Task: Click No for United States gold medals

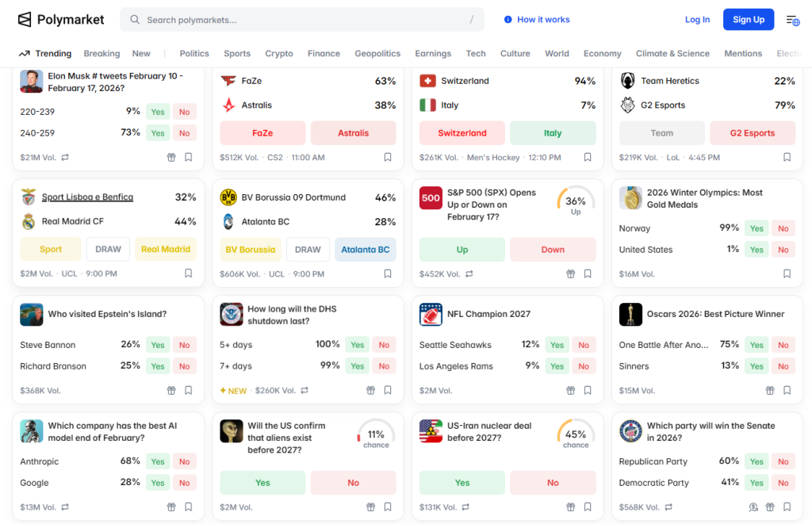Action: (x=783, y=250)
